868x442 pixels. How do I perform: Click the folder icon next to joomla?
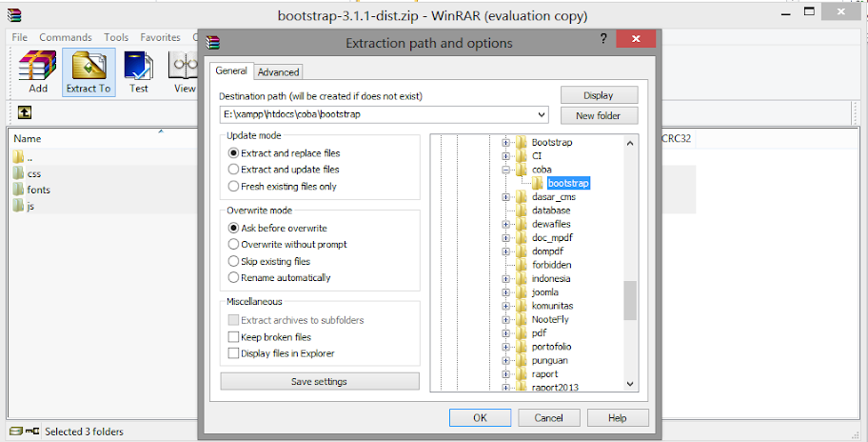[521, 291]
